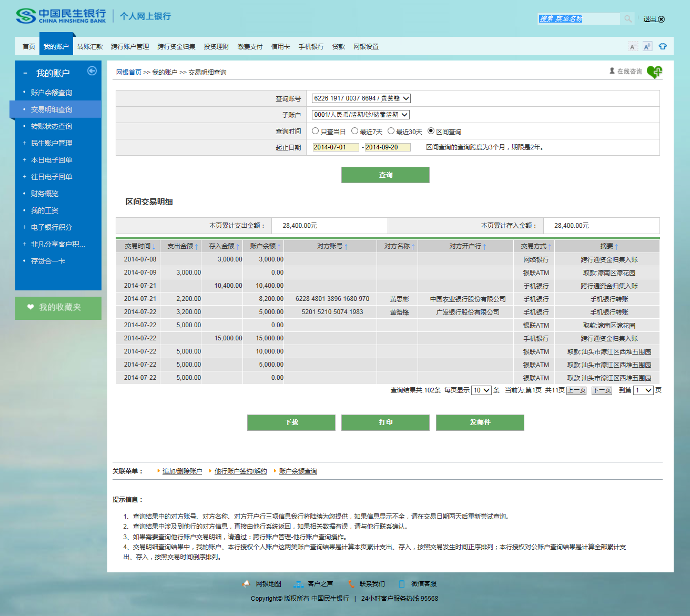
Task: Click the shirt-shaped skin theme icon
Action: point(663,47)
